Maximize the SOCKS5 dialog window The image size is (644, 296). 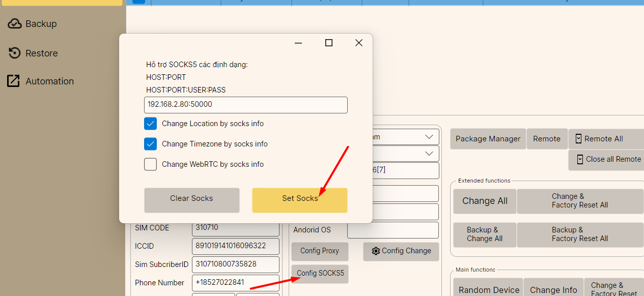click(x=329, y=43)
